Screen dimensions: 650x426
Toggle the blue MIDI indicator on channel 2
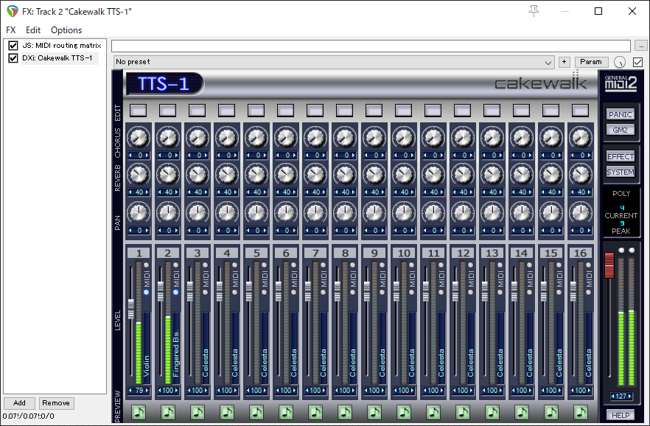(x=176, y=292)
